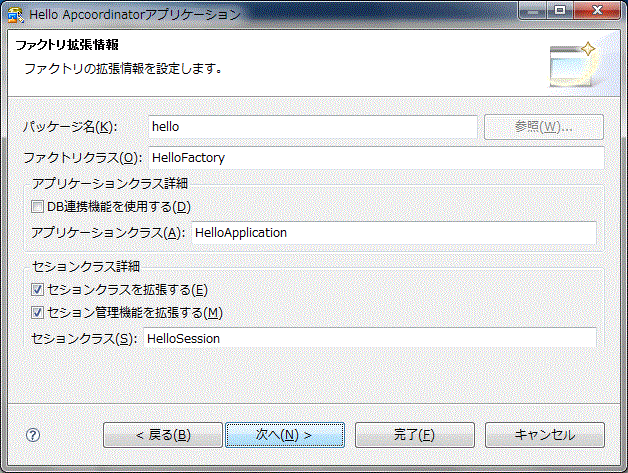Click the 参照(W)... browse button
This screenshot has height=473, width=628.
[x=544, y=127]
